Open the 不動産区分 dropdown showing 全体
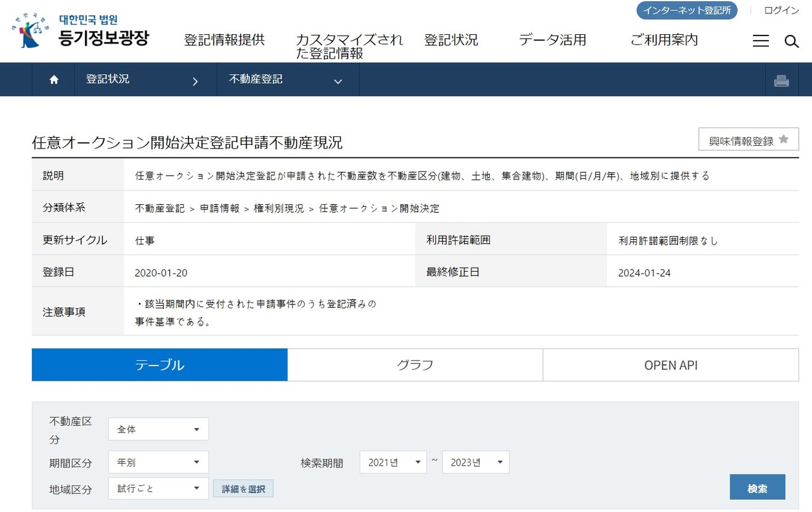Image resolution: width=812 pixels, height=512 pixels. tap(159, 430)
